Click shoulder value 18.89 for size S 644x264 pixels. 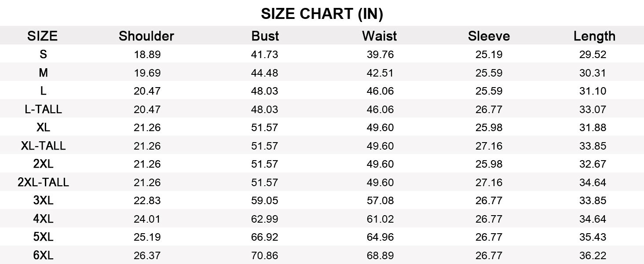tap(147, 55)
